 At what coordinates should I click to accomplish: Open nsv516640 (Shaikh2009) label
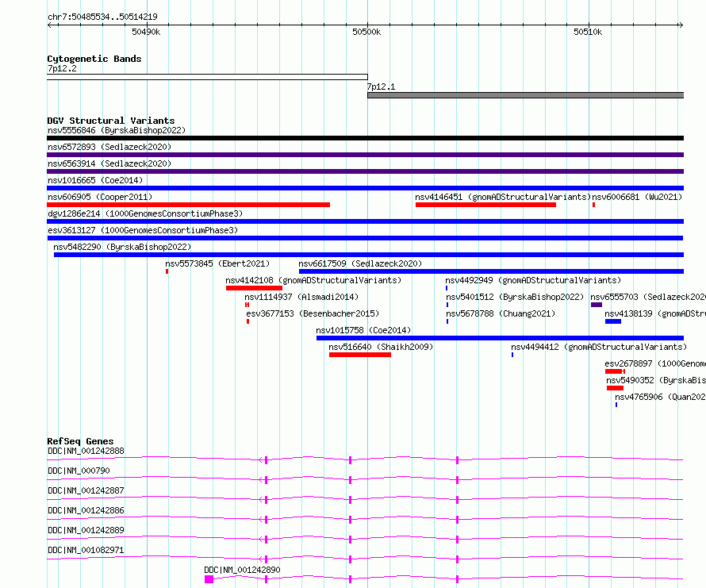381,347
